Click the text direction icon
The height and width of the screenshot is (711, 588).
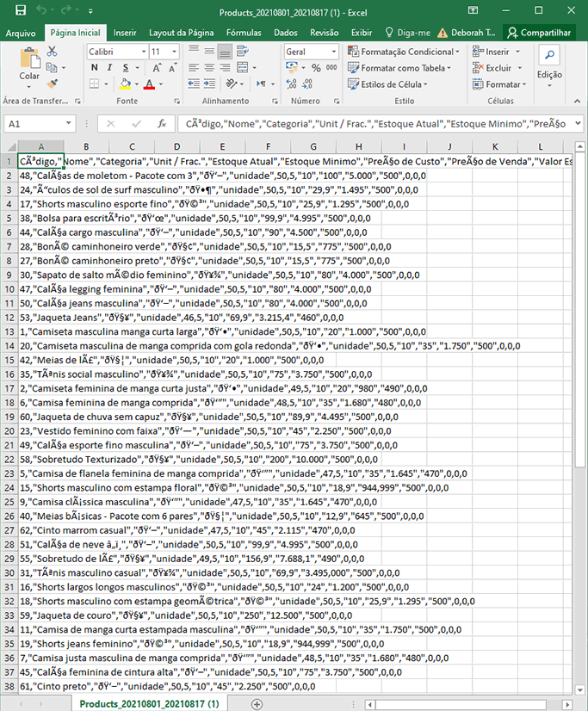pyautogui.click(x=262, y=83)
